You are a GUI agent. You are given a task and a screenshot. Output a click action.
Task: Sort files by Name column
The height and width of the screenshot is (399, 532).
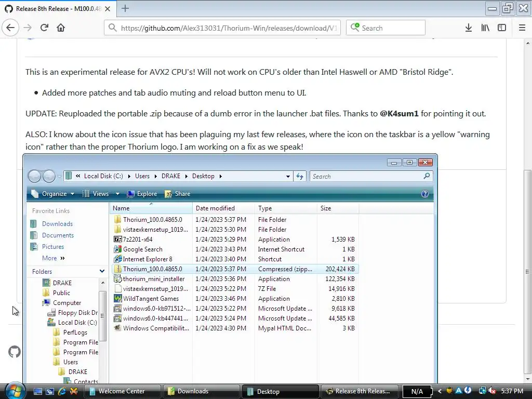pos(151,208)
